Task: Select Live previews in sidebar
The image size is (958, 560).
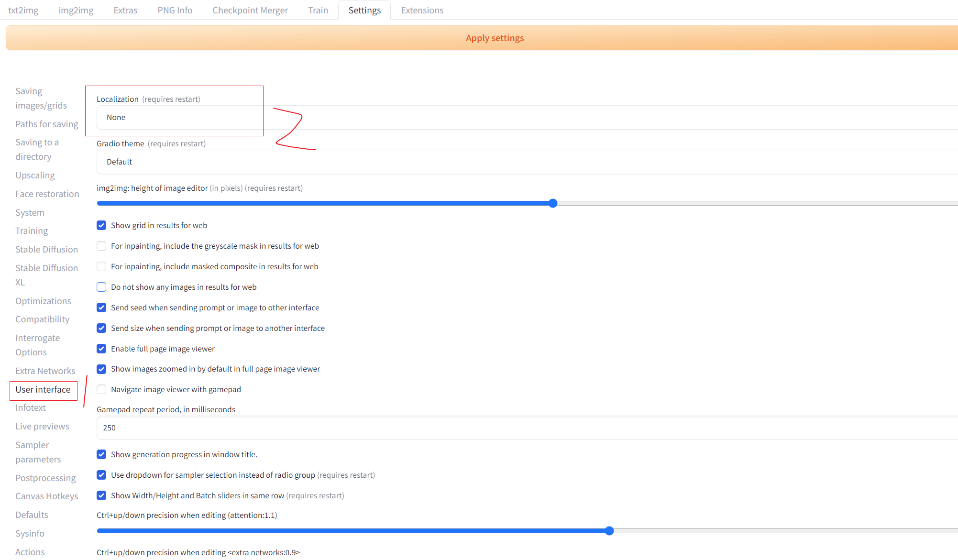Action: pyautogui.click(x=42, y=426)
